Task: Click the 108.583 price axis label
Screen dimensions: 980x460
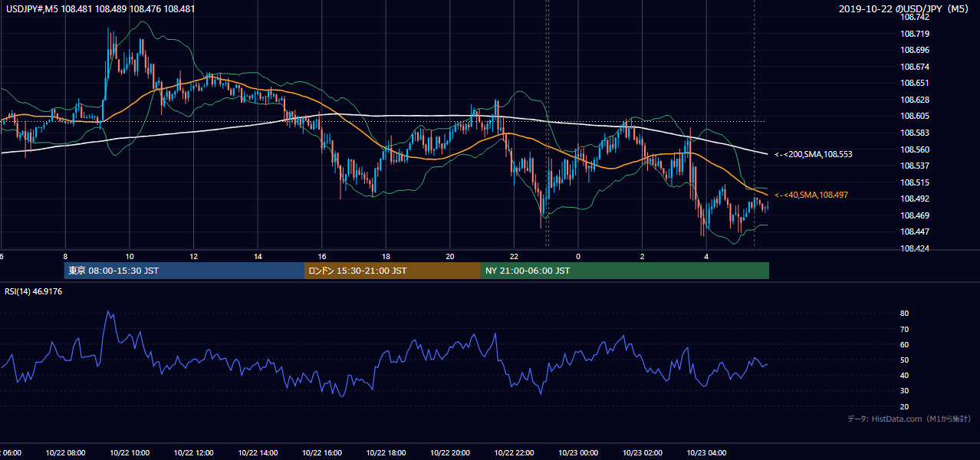Action: (915, 133)
